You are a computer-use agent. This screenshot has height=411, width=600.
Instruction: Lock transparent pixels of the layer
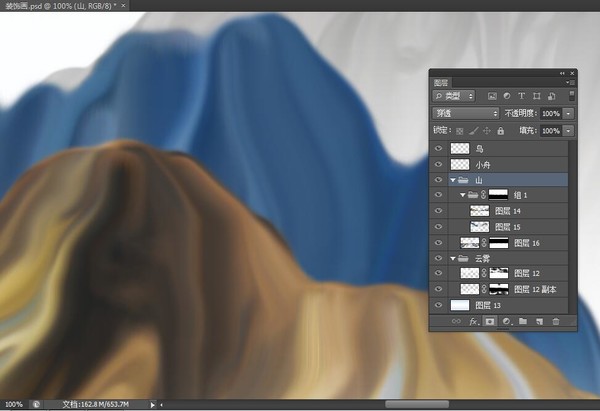pyautogui.click(x=460, y=131)
